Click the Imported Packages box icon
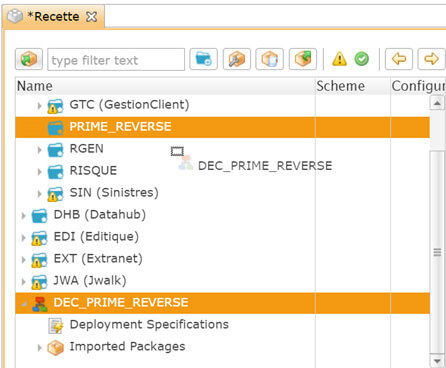446x368 pixels. pos(55,348)
